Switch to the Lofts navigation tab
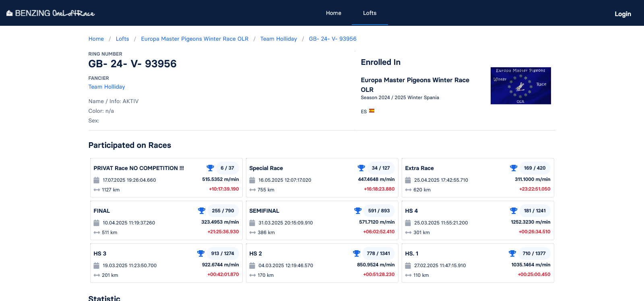The width and height of the screenshot is (644, 301). point(369,13)
